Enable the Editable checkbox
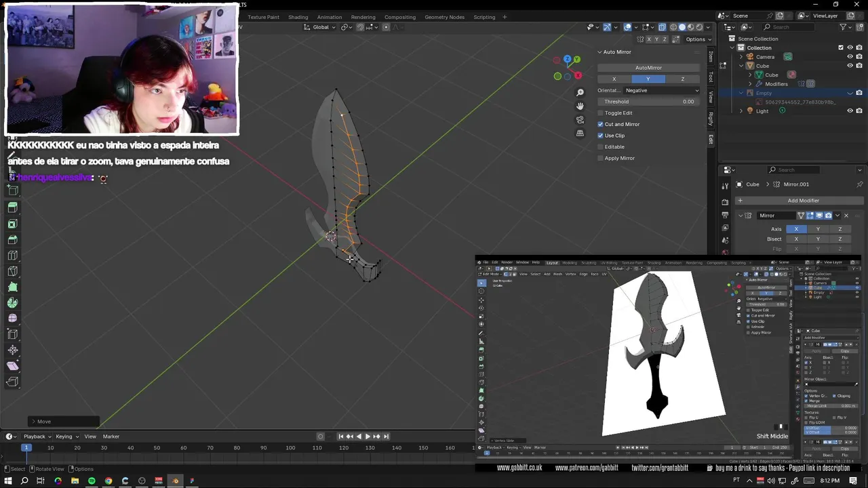 tap(600, 147)
